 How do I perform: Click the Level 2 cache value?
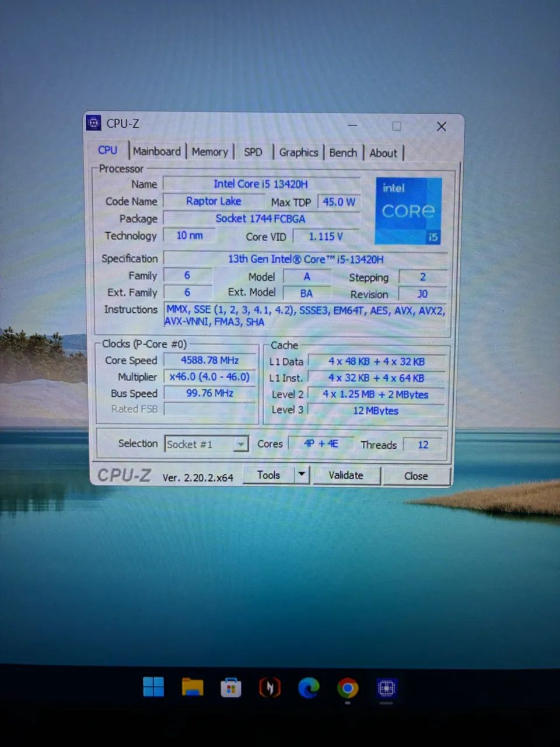pos(377,395)
